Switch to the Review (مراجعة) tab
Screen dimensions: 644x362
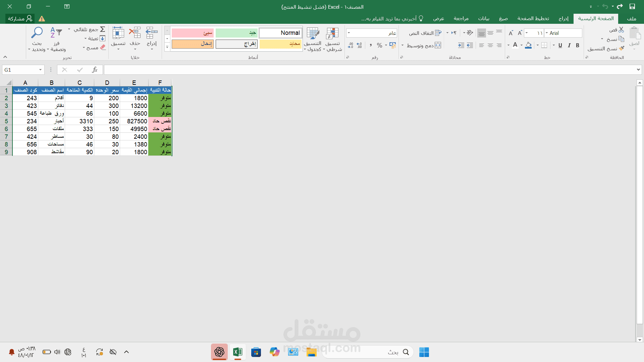pyautogui.click(x=461, y=18)
